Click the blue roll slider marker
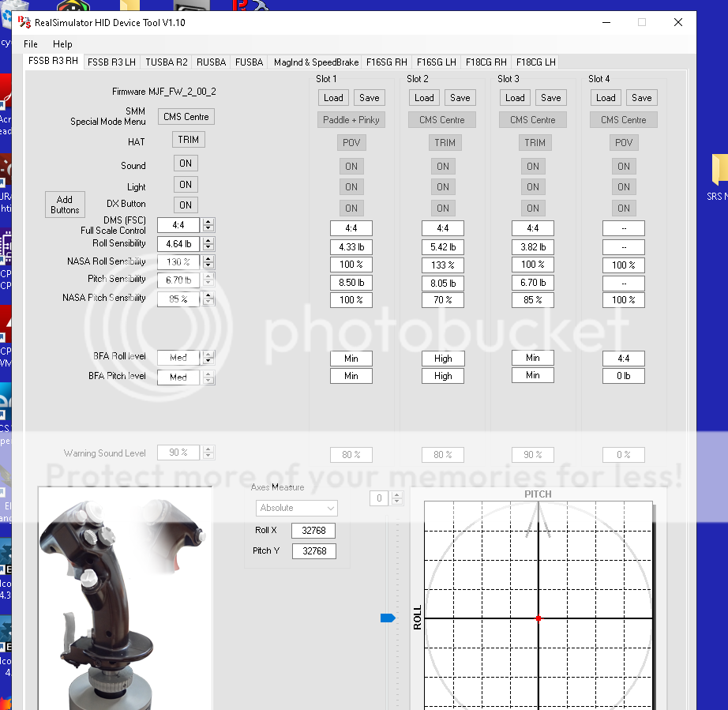This screenshot has width=728, height=710. click(x=387, y=618)
